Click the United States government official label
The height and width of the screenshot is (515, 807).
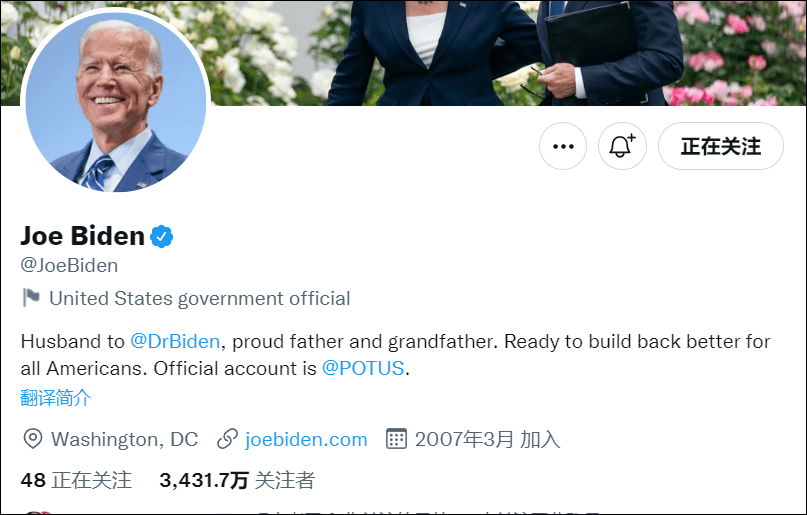199,298
